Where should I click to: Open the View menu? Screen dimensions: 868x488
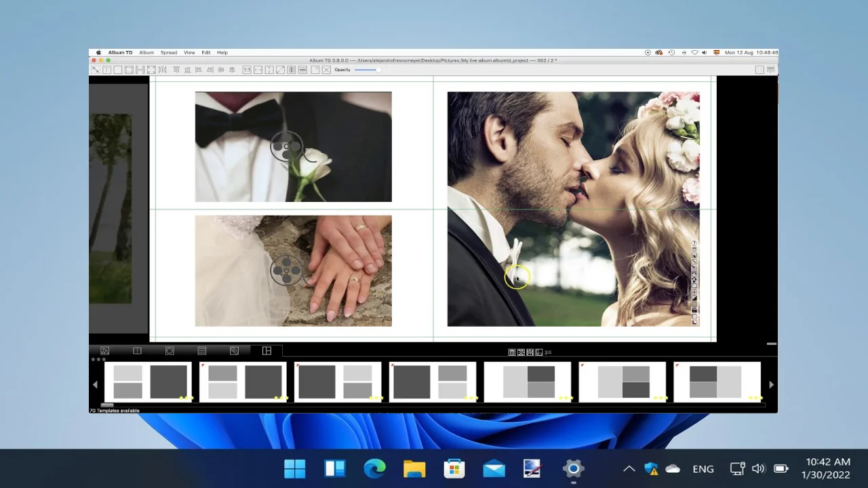pyautogui.click(x=189, y=52)
